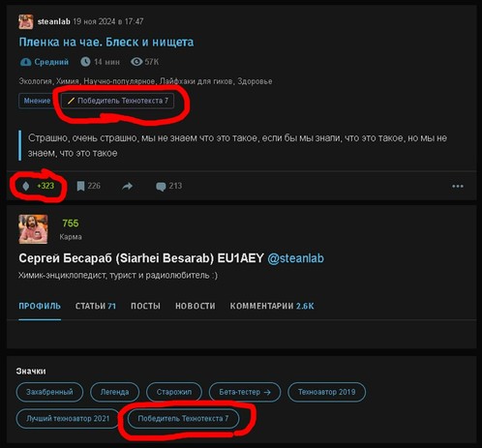
Task: Click the steanlab author name
Action: click(54, 21)
